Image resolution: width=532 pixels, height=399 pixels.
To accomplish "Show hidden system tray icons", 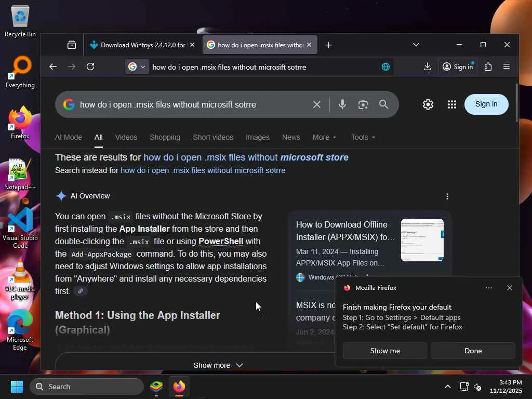I will point(448,387).
